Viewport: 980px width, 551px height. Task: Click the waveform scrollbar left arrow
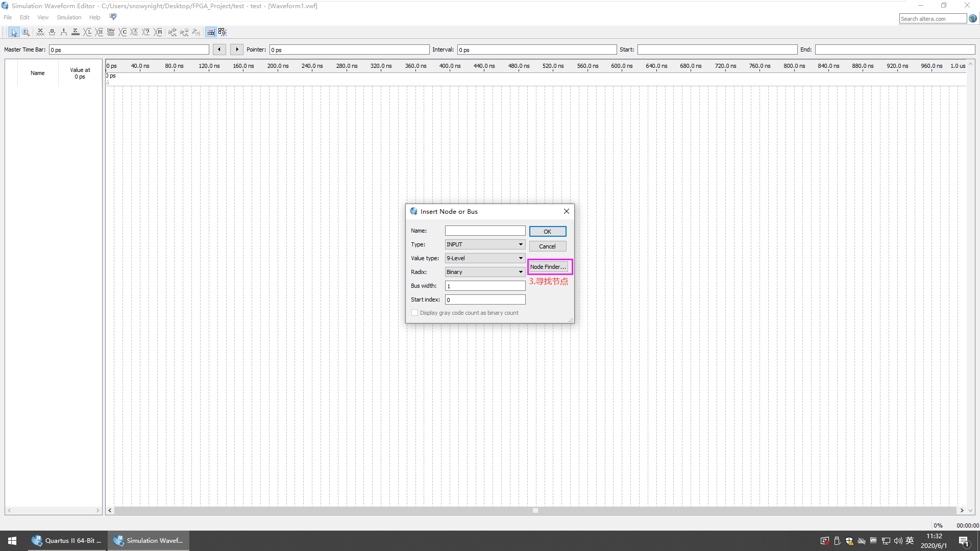[x=110, y=510]
